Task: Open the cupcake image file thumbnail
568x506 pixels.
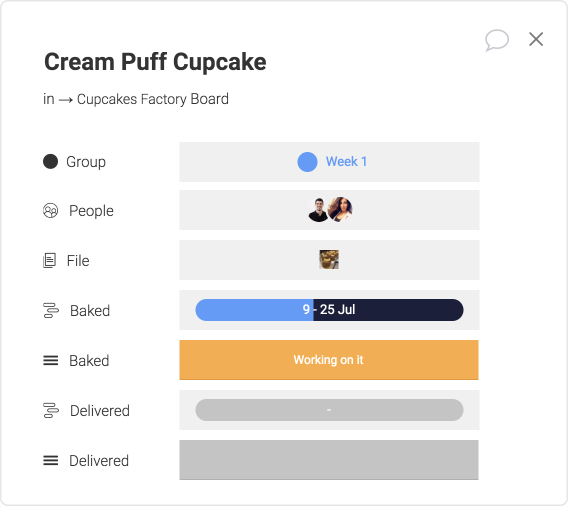Action: 329,259
